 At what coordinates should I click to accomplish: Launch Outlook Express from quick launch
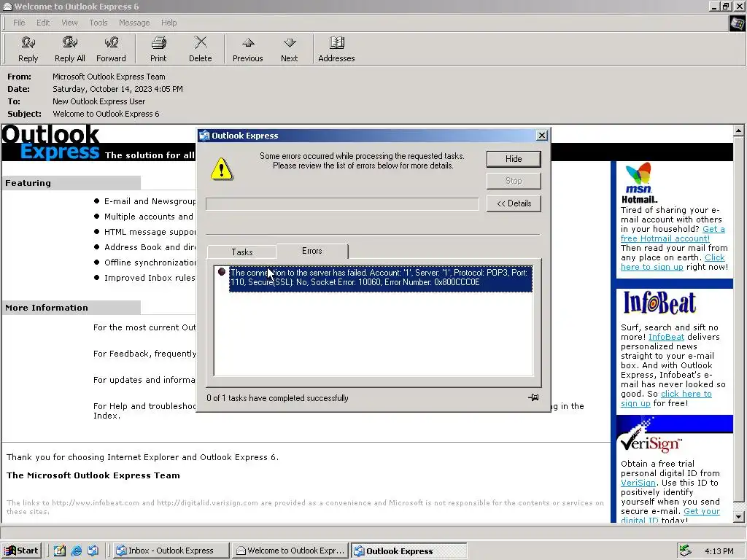pyautogui.click(x=93, y=551)
